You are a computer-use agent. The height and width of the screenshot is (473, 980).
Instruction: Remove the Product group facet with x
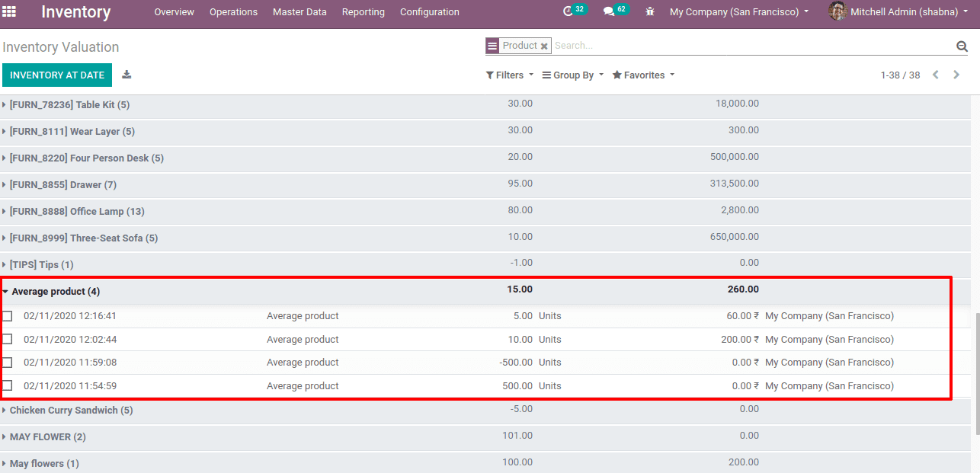[x=544, y=46]
